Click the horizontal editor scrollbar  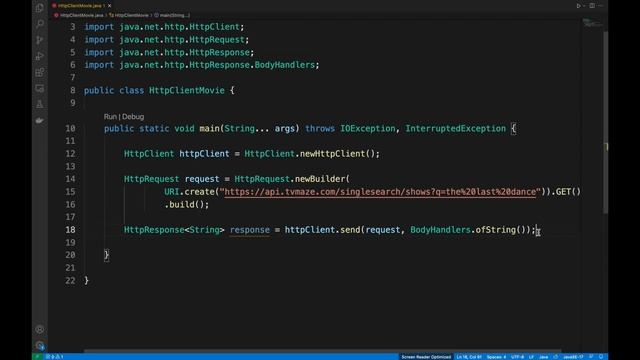pos(322,351)
